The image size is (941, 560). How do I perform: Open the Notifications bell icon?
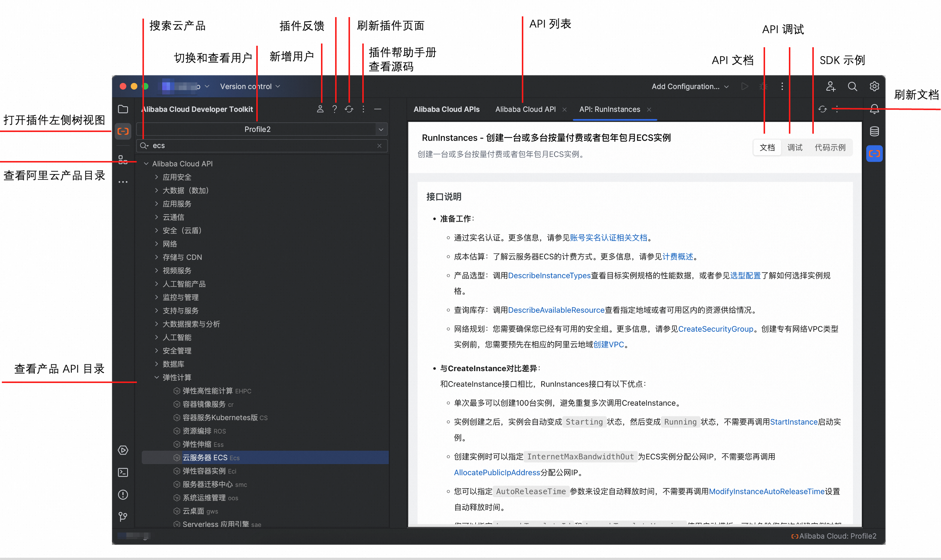click(x=874, y=109)
